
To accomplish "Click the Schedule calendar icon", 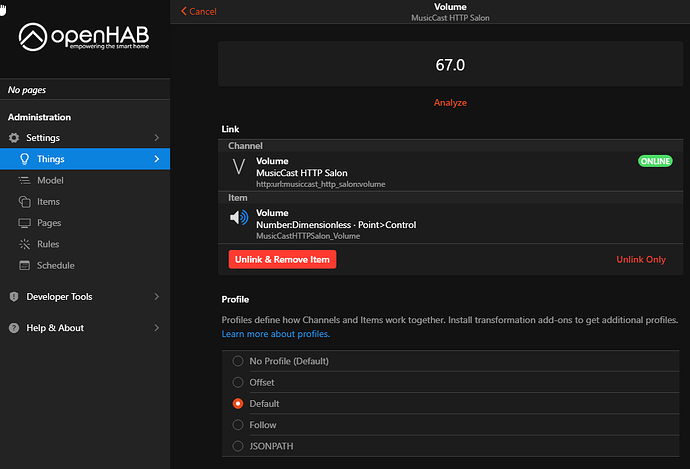I will (x=25, y=265).
